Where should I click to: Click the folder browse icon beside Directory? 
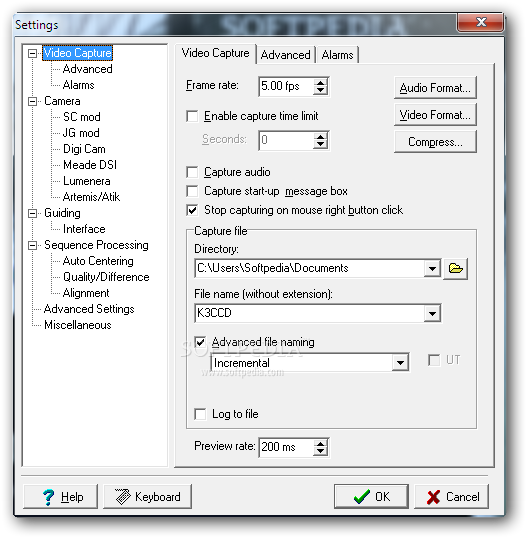(455, 268)
